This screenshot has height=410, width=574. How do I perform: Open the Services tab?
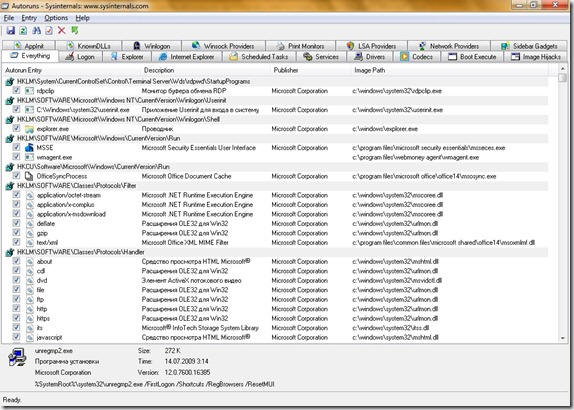[321, 57]
